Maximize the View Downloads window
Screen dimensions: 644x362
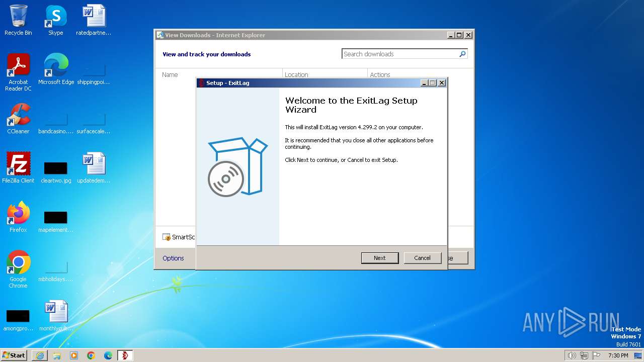[459, 35]
